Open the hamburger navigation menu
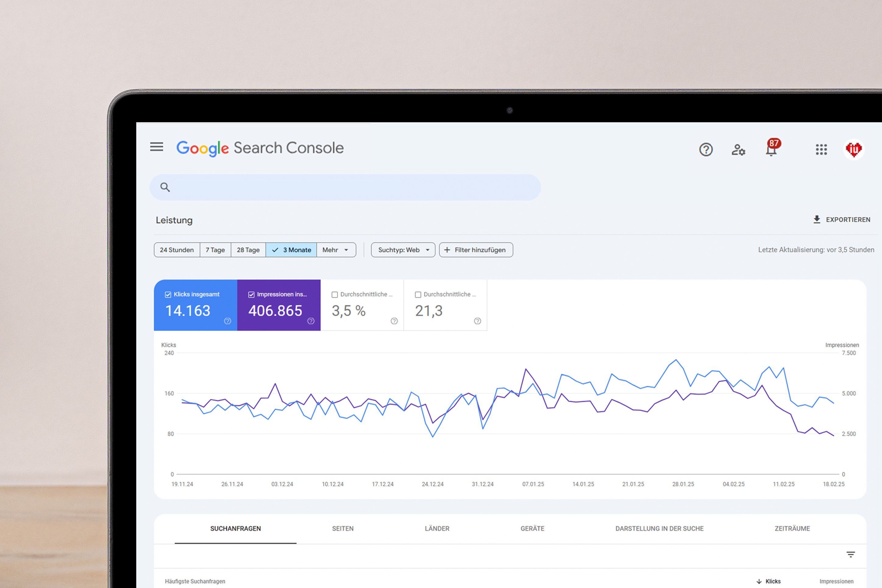Screen dimensions: 882x588 [x=157, y=147]
